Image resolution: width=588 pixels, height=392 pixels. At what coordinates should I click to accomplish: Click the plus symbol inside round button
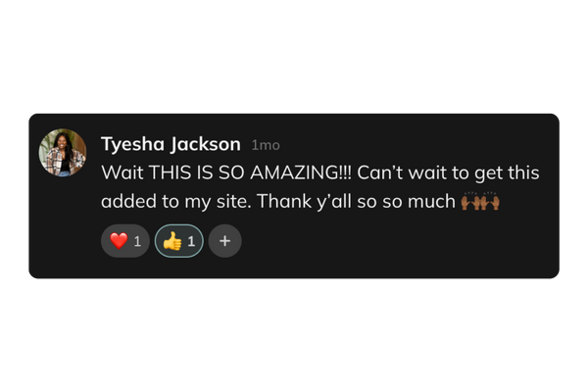[x=224, y=241]
